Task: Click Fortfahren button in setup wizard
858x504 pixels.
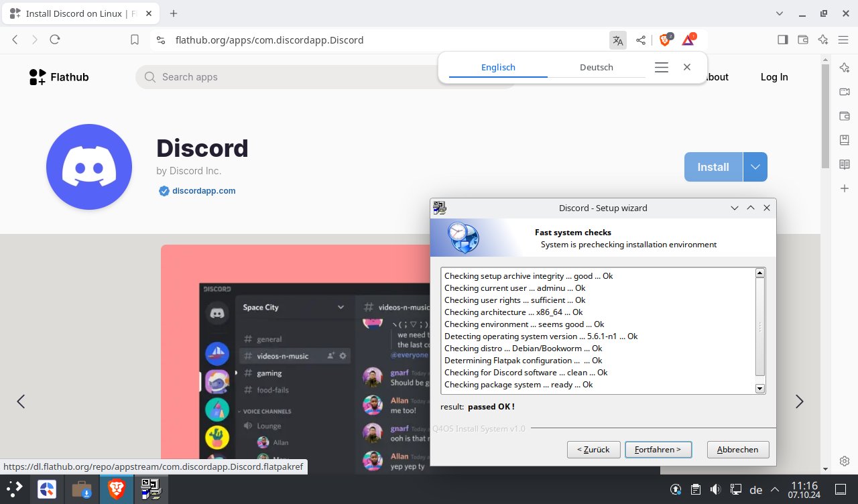Action: coord(658,450)
